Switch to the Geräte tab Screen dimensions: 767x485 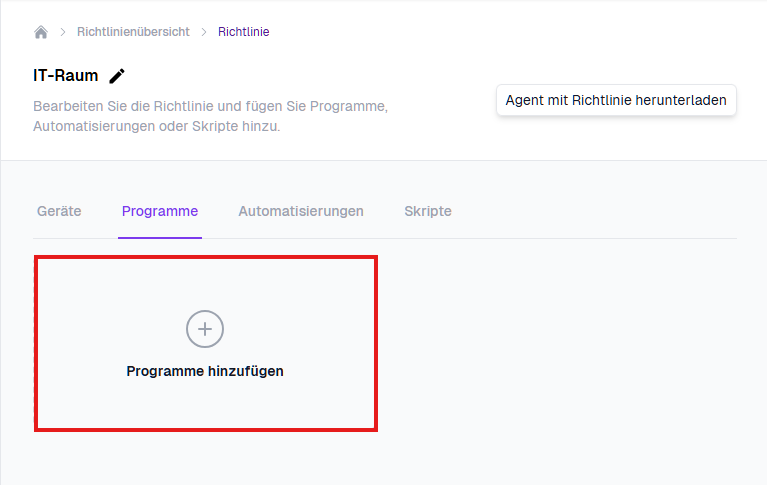click(x=59, y=211)
